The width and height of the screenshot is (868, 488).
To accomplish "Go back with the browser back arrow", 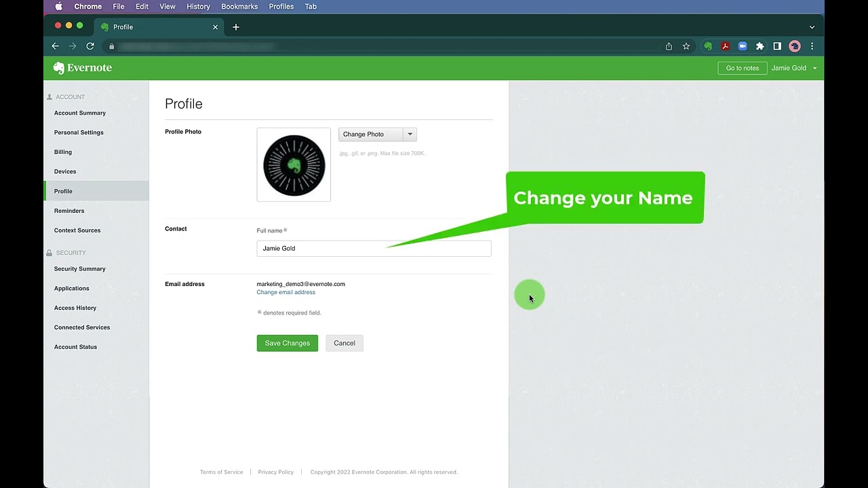I will tap(56, 46).
